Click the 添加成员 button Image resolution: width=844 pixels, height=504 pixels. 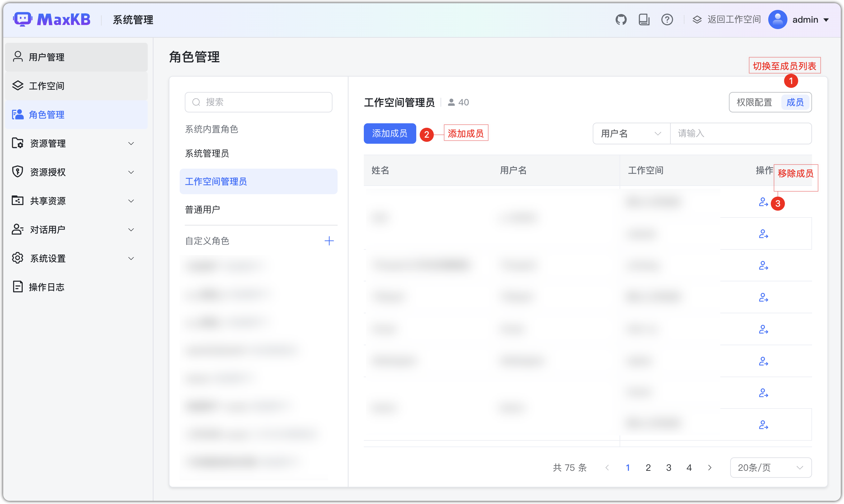(389, 134)
